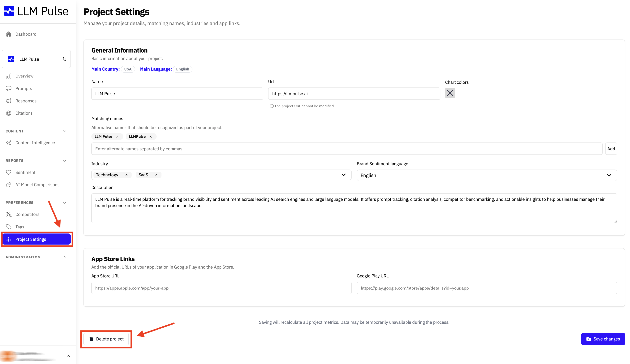This screenshot has height=364, width=630.
Task: Go to AI Model Comparisons report
Action: [x=37, y=185]
